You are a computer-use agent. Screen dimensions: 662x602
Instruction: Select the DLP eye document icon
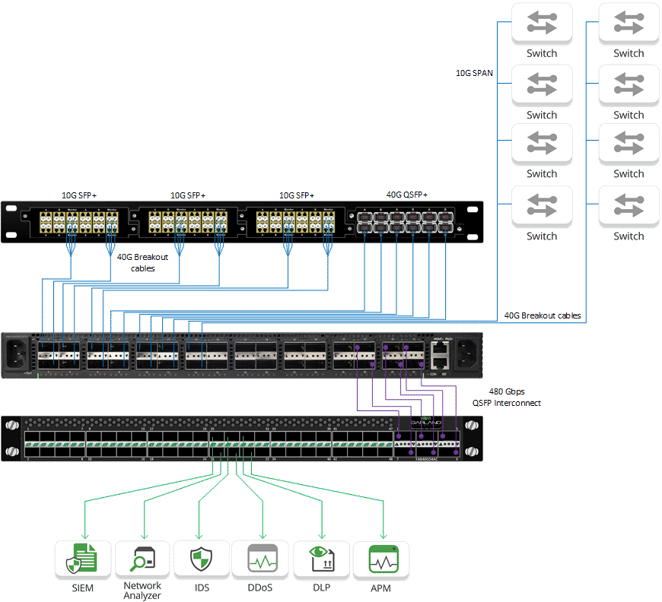(x=322, y=559)
